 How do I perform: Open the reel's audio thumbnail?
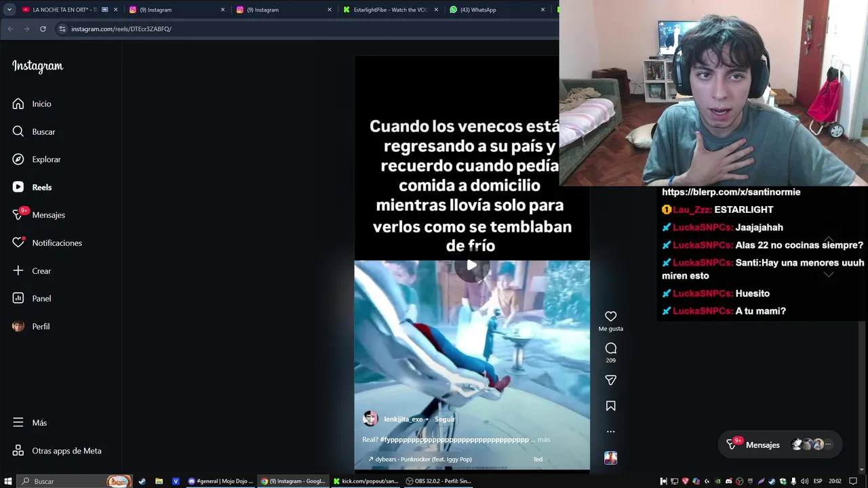[610, 458]
